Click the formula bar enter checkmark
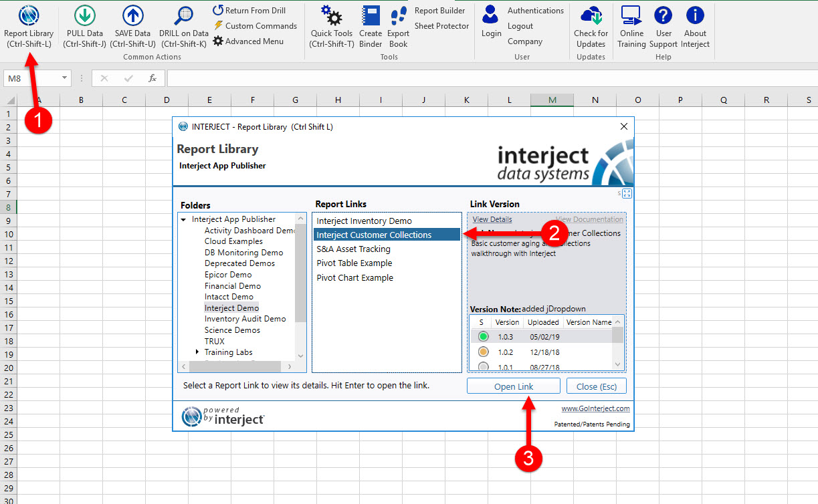The width and height of the screenshot is (818, 504). (128, 78)
